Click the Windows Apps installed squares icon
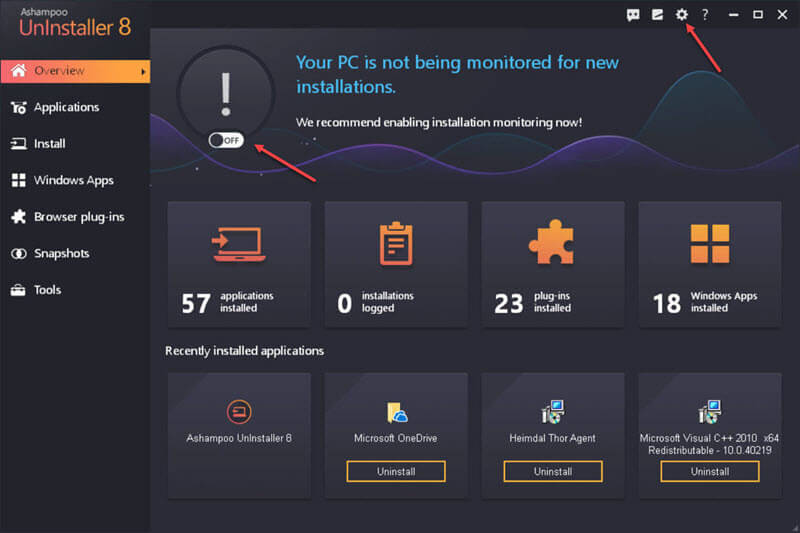This screenshot has height=533, width=800. click(710, 243)
